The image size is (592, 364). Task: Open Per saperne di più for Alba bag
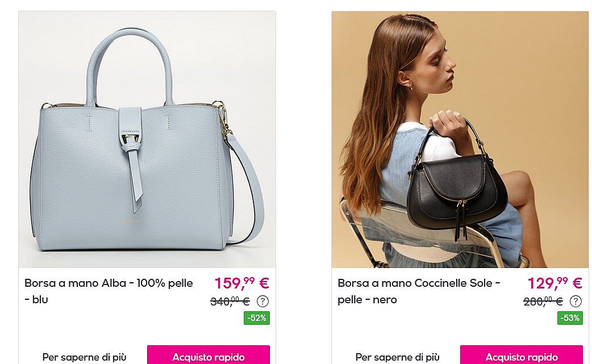(x=84, y=357)
